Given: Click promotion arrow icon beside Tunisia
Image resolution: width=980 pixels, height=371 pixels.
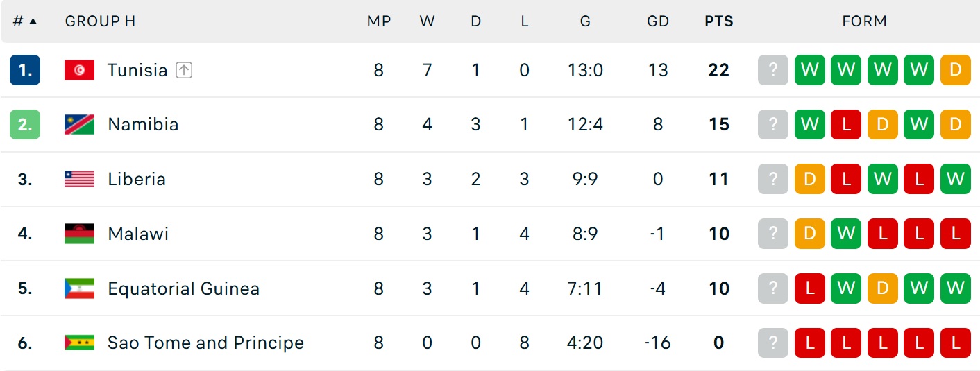Looking at the screenshot, I should [183, 70].
